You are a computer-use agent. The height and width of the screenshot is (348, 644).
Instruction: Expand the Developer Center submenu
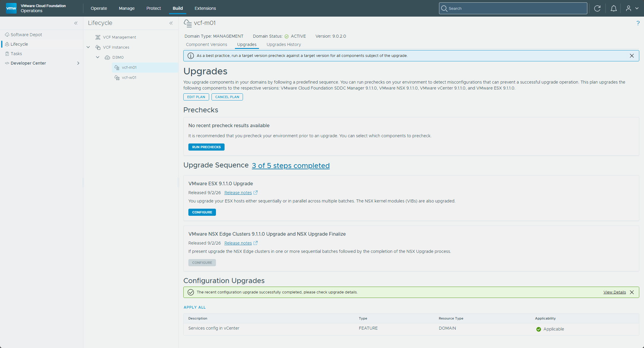click(78, 63)
